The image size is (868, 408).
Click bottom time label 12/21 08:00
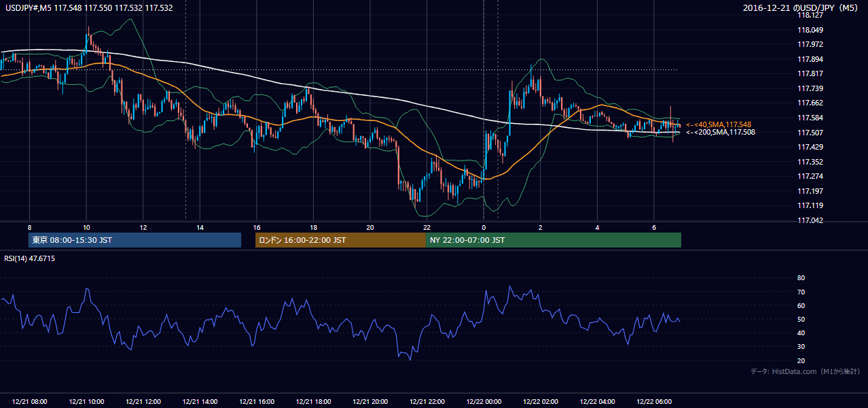[x=30, y=402]
